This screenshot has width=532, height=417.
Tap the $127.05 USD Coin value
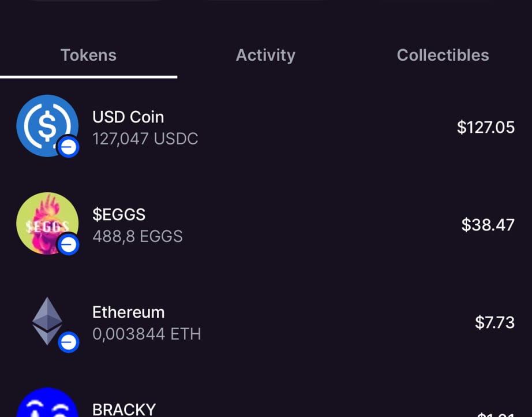pyautogui.click(x=485, y=128)
